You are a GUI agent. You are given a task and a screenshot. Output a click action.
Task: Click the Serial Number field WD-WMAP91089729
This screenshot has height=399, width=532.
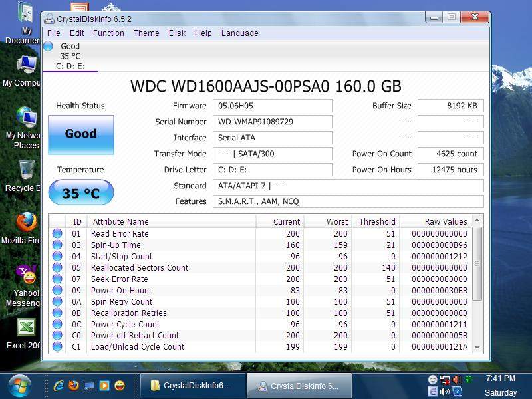[x=273, y=122]
